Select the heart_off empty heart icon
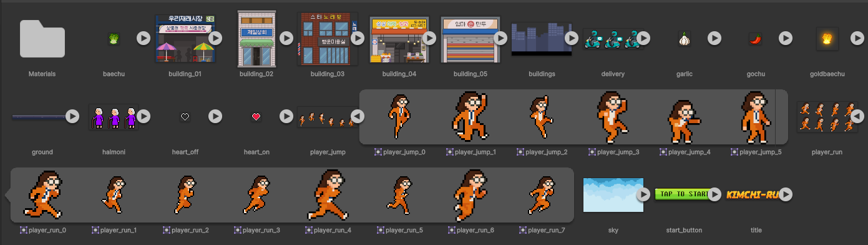This screenshot has width=868, height=245. click(185, 116)
